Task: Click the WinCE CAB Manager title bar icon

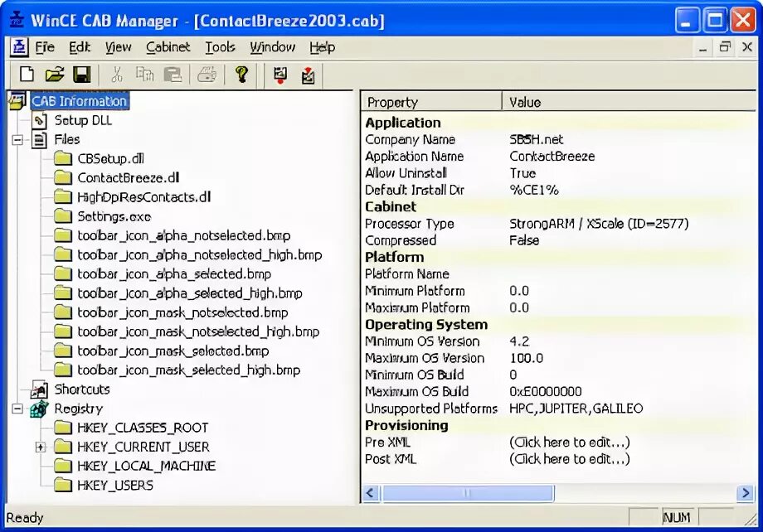Action: [17, 19]
